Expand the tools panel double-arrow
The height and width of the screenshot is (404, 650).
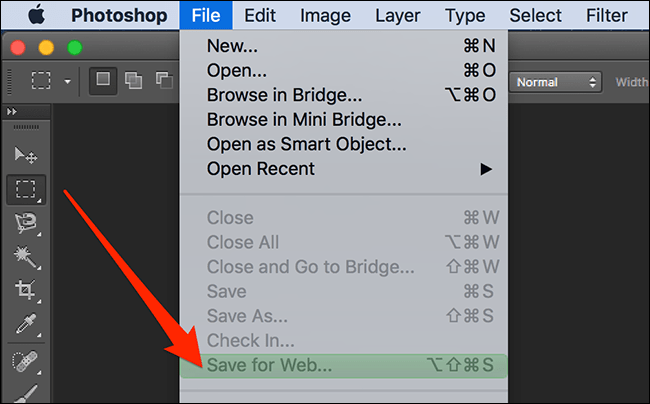pos(12,111)
